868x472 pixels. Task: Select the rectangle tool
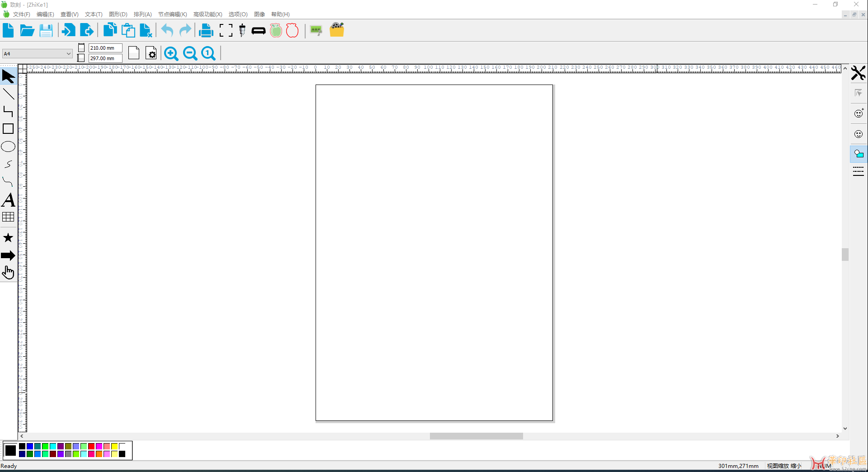pyautogui.click(x=8, y=129)
